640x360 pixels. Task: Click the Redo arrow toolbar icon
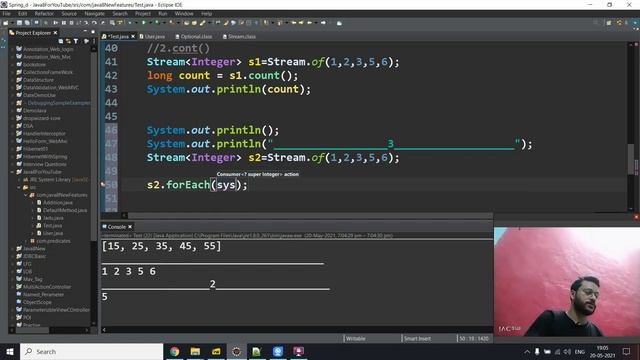click(94, 23)
